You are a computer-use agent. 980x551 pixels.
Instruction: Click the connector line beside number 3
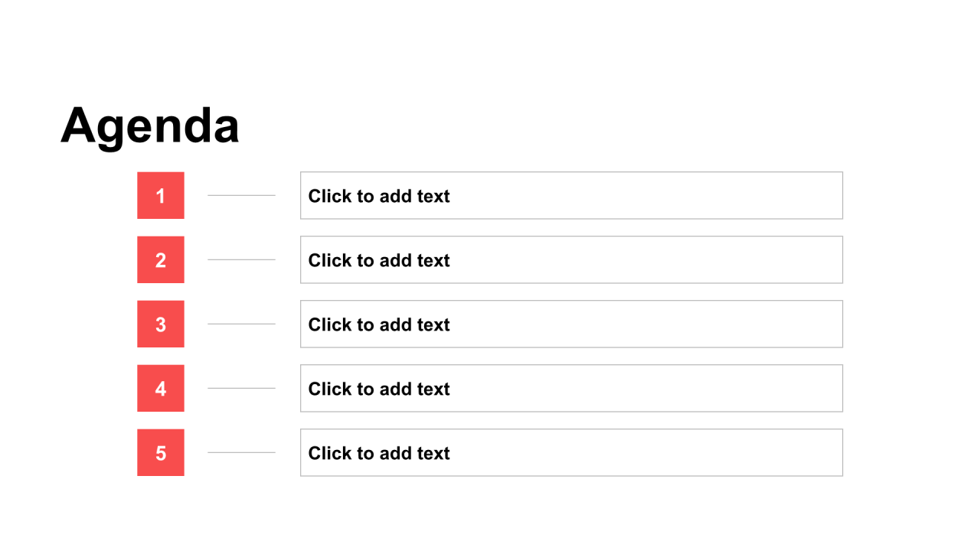[241, 324]
